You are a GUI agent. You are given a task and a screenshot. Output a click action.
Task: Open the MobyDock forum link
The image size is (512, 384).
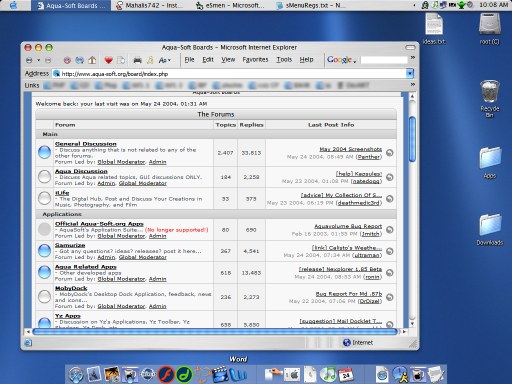[71, 288]
